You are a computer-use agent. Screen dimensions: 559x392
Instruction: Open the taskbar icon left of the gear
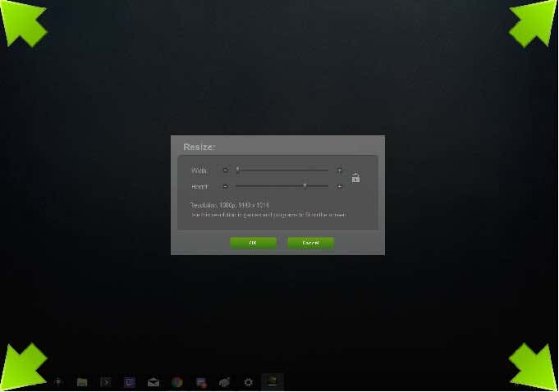click(225, 382)
